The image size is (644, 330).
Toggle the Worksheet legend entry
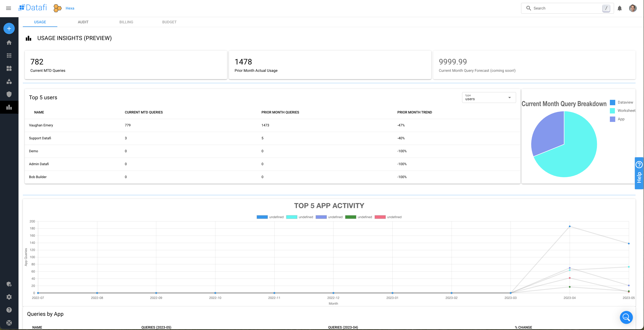(622, 111)
